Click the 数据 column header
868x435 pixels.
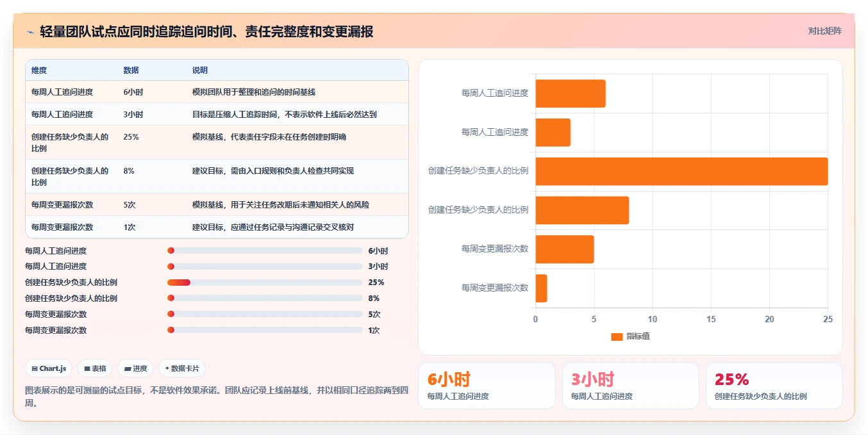point(131,70)
